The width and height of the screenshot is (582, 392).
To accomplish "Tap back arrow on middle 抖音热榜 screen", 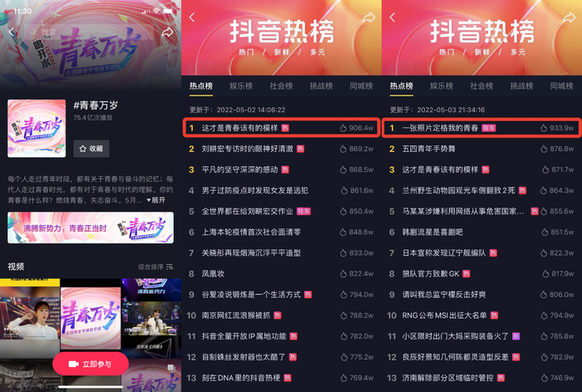I will point(192,17).
